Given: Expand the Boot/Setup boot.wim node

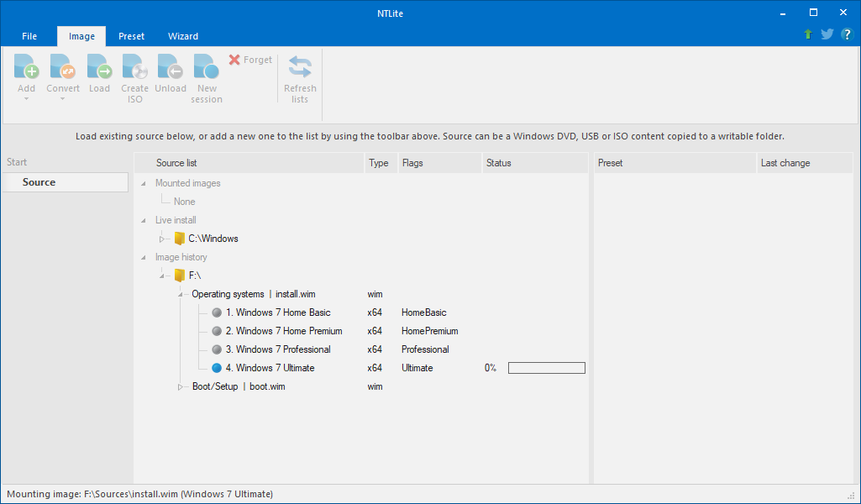Looking at the screenshot, I should (180, 387).
